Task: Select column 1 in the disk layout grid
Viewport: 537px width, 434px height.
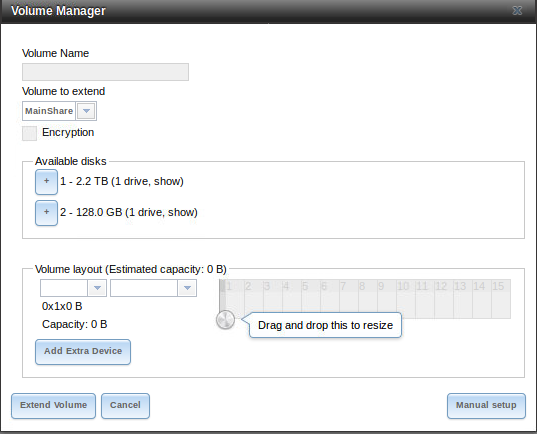Action: (x=235, y=299)
